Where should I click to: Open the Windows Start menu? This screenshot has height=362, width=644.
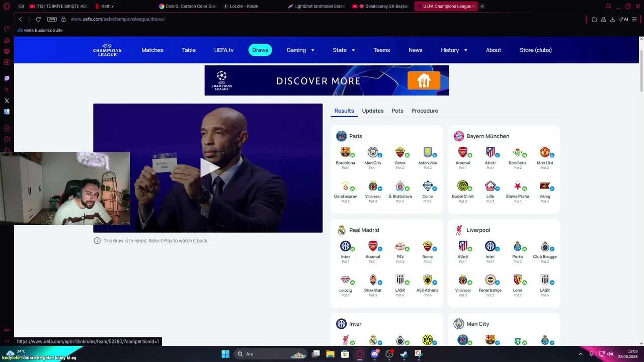[x=225, y=354]
